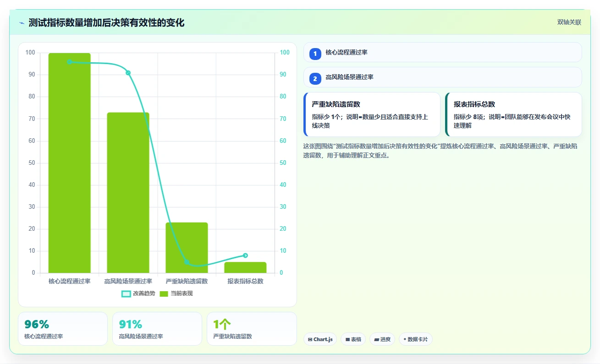Click the 核心流程通过率 bar in chart
Screen dimensions: 600x364
pyautogui.click(x=70, y=163)
